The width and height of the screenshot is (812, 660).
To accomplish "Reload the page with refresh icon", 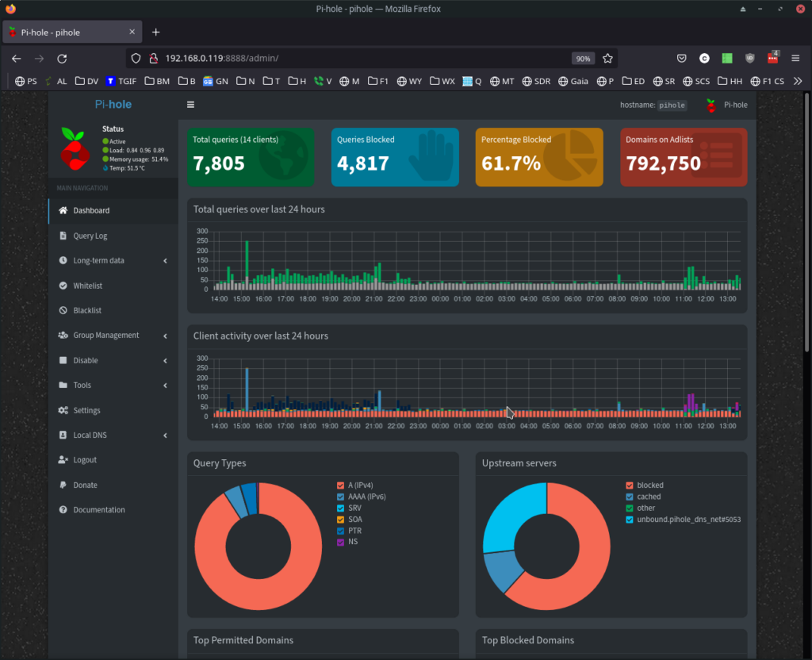I will 62,59.
